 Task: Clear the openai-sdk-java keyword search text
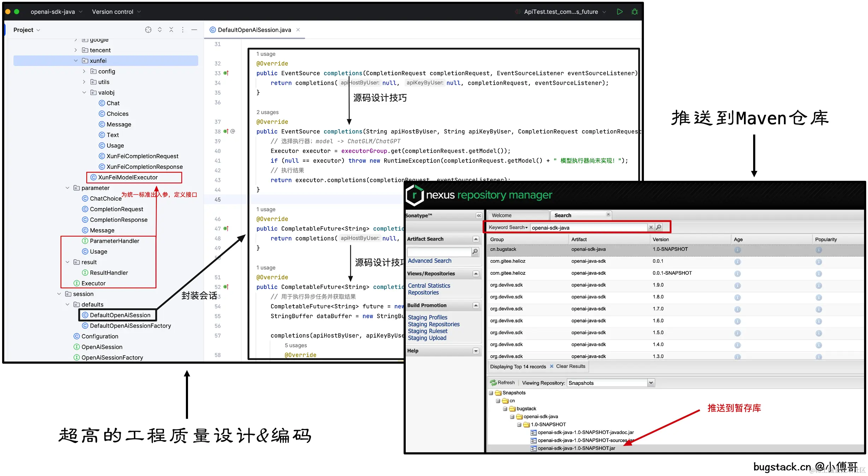(651, 227)
